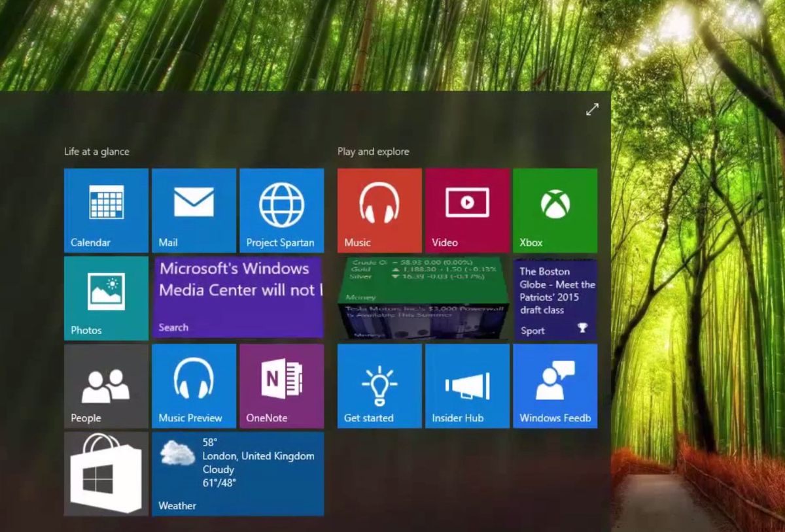
Task: Check London forecast on the Weather tile
Action: pos(237,474)
